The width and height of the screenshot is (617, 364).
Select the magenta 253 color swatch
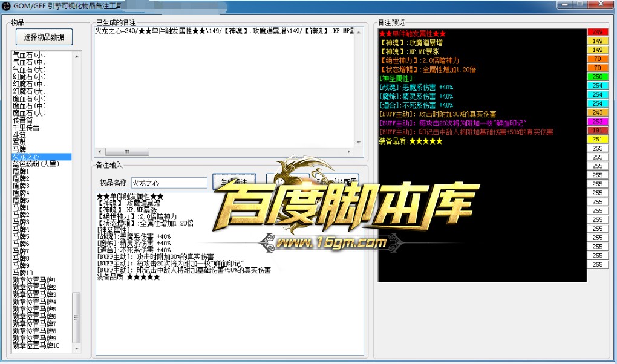pos(598,121)
